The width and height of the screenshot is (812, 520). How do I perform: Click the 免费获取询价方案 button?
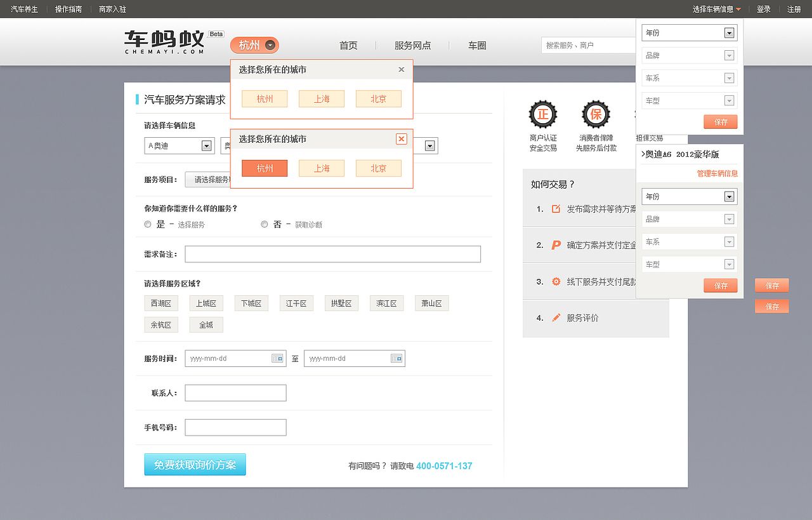click(195, 464)
